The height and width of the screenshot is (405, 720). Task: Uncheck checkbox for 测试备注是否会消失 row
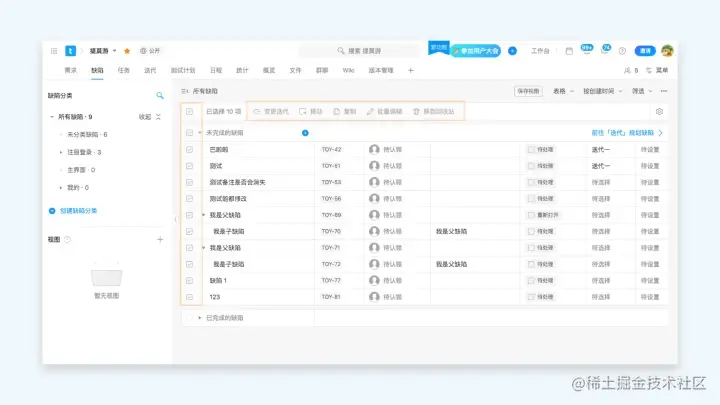point(190,182)
